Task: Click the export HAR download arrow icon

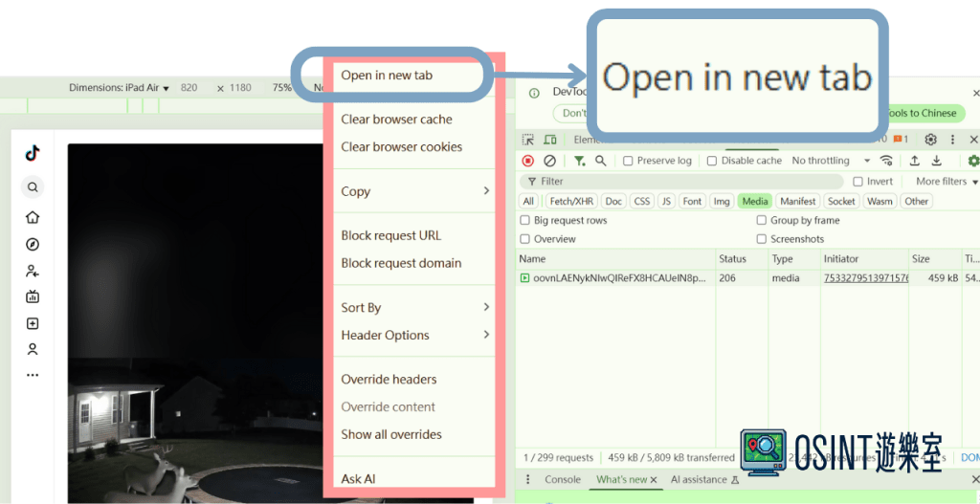Action: click(937, 161)
